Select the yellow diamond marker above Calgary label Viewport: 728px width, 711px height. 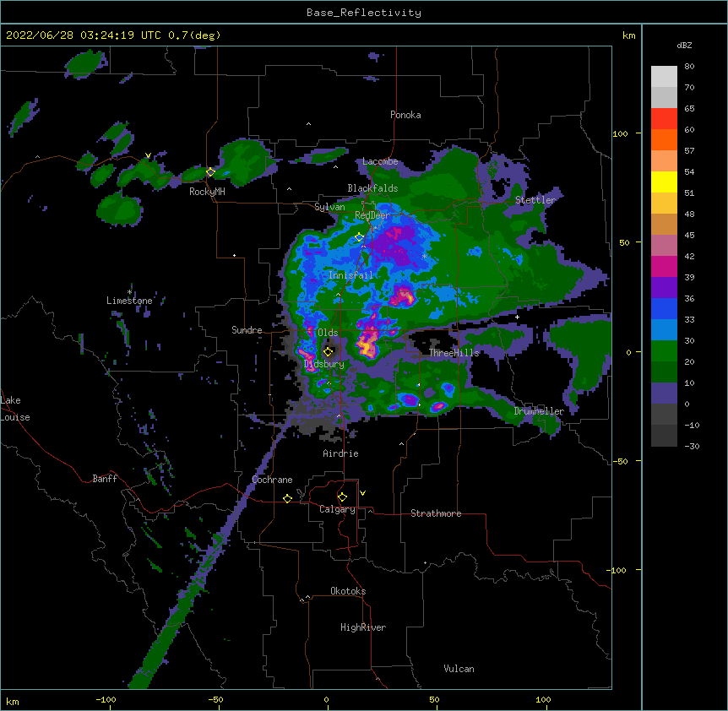342,497
